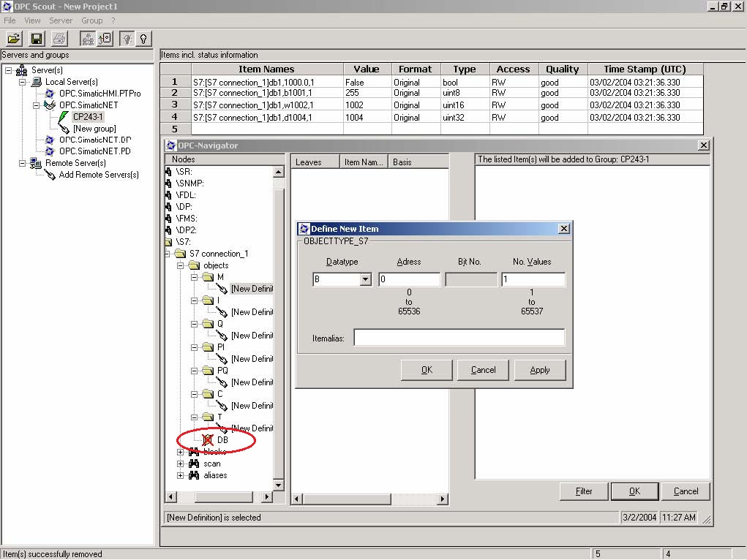Expand the scan node
This screenshot has height=560, width=747.
181,463
